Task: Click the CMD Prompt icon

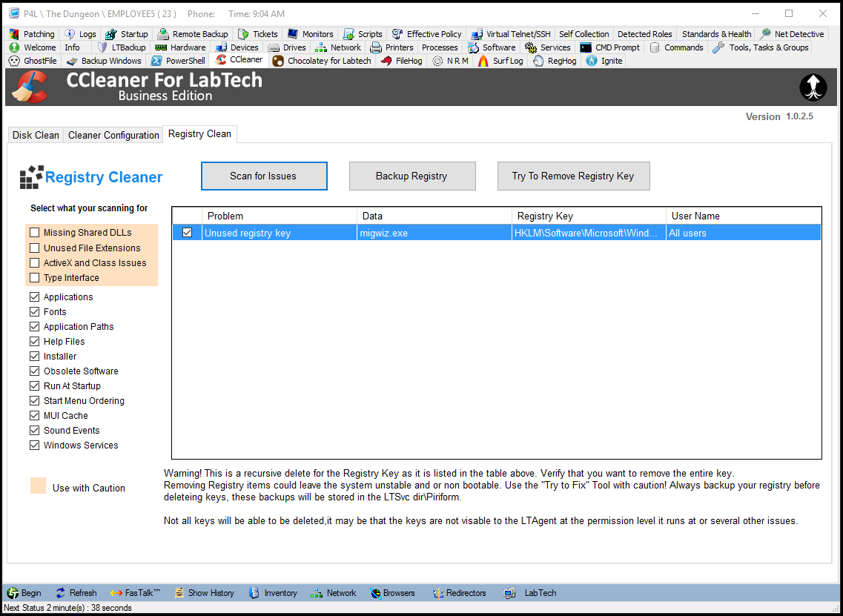Action: 586,47
